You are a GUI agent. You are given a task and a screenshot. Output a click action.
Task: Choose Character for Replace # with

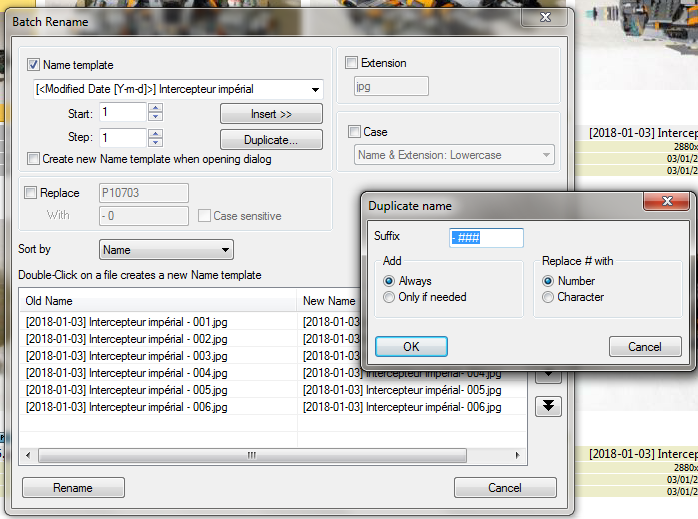(548, 297)
